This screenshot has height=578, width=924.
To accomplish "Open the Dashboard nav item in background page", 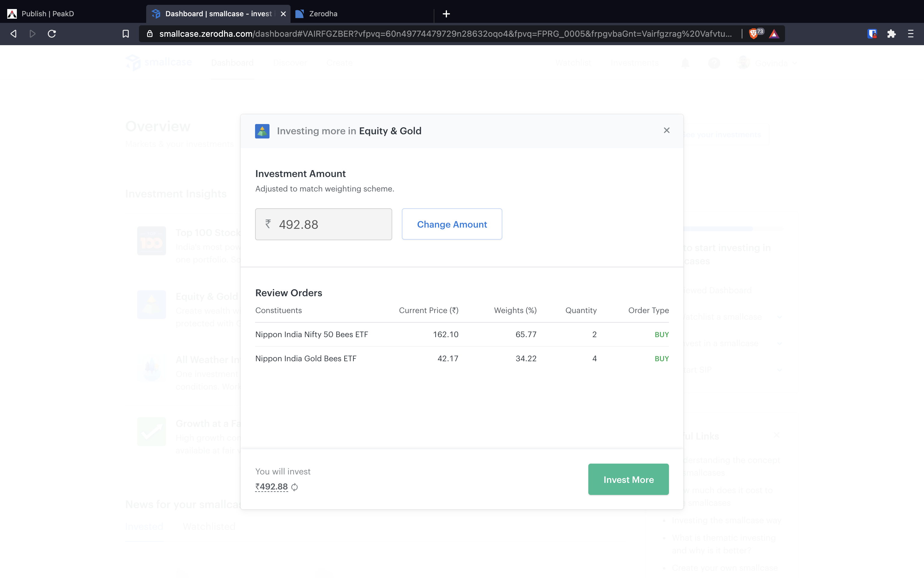I will tap(232, 63).
